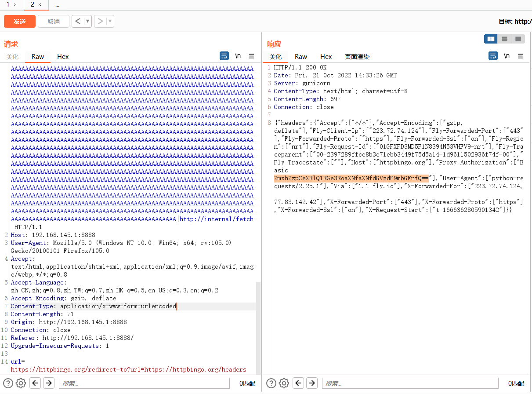Image resolution: width=532 pixels, height=394 pixels.
Task: Click request 0匹配 match count label
Action: click(247, 383)
